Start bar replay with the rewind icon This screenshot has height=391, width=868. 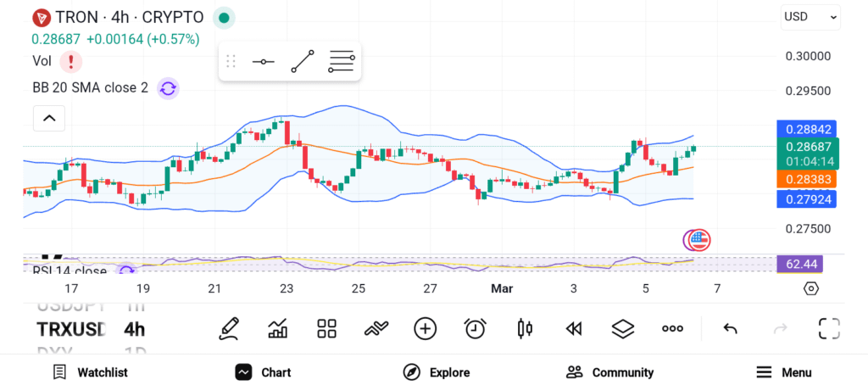point(574,329)
